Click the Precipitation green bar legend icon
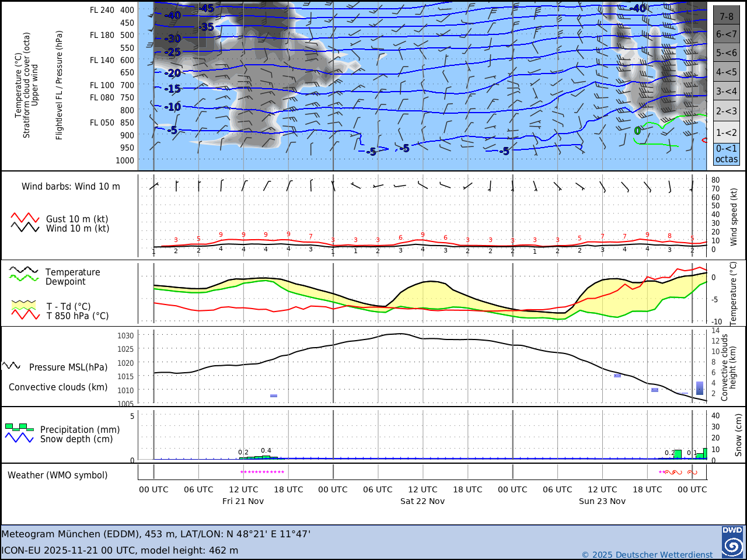 19,428
